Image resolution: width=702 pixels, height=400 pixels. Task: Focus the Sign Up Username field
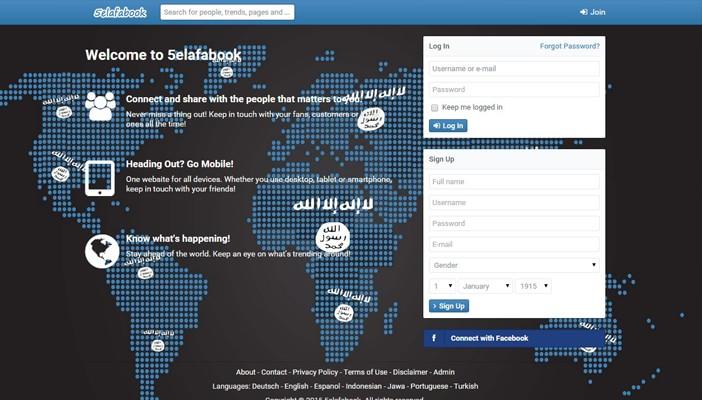tap(514, 202)
